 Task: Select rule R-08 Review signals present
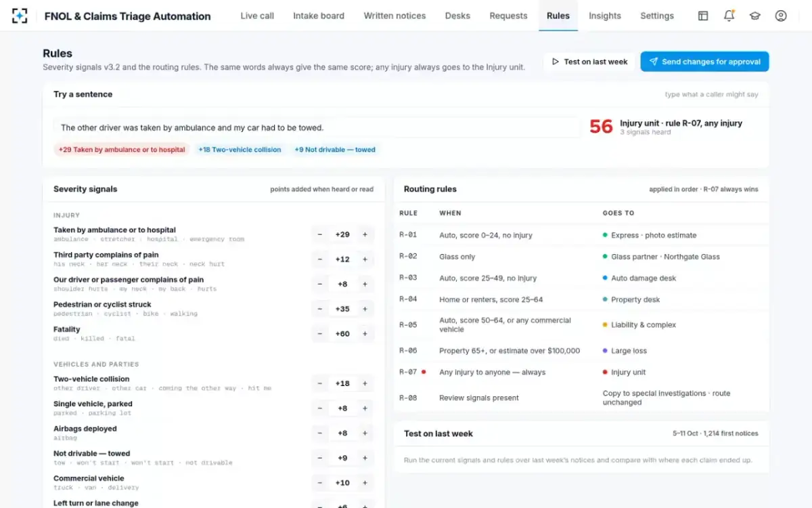[x=581, y=398]
